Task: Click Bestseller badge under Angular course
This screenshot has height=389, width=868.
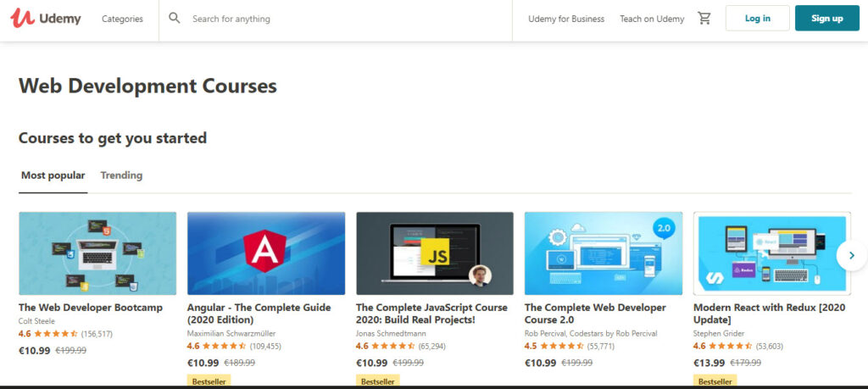Action: [209, 381]
